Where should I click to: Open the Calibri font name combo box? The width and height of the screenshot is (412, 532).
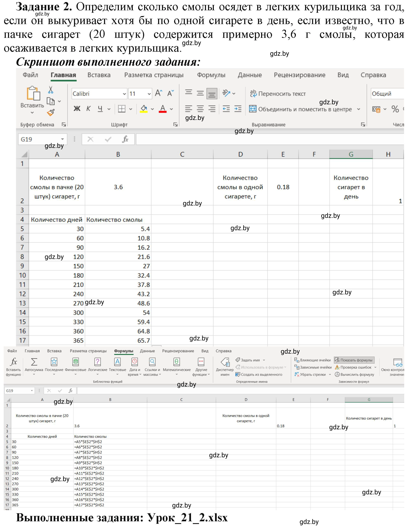coord(99,94)
